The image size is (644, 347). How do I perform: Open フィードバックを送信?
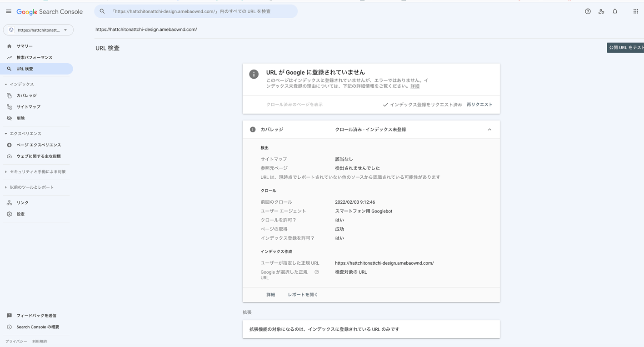[36, 316]
